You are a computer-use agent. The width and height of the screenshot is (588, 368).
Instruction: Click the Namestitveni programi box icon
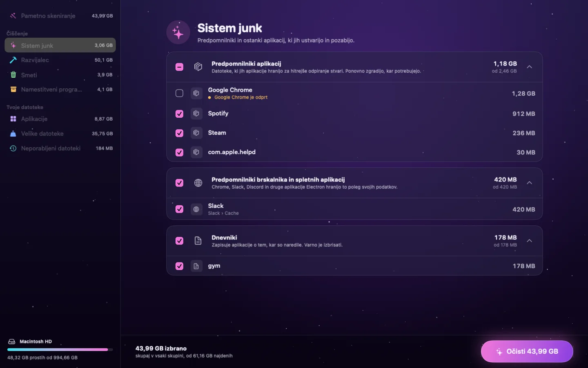(x=13, y=90)
